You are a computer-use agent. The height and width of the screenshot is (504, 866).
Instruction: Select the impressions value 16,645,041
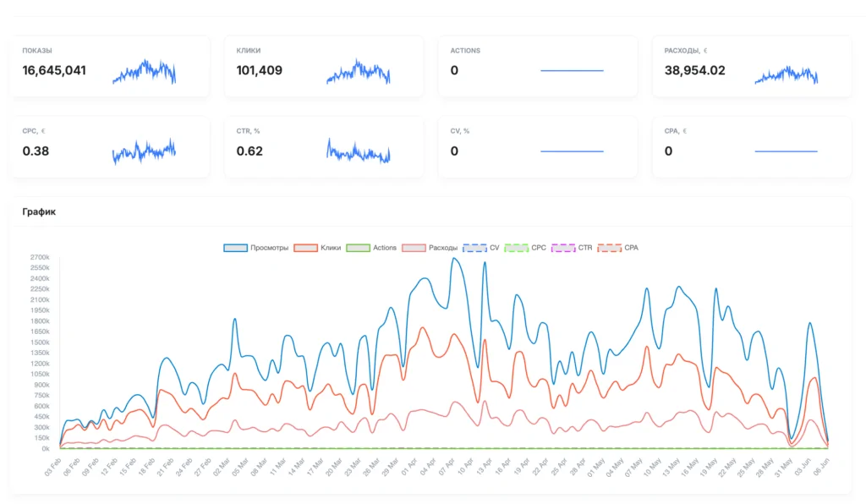coord(54,71)
